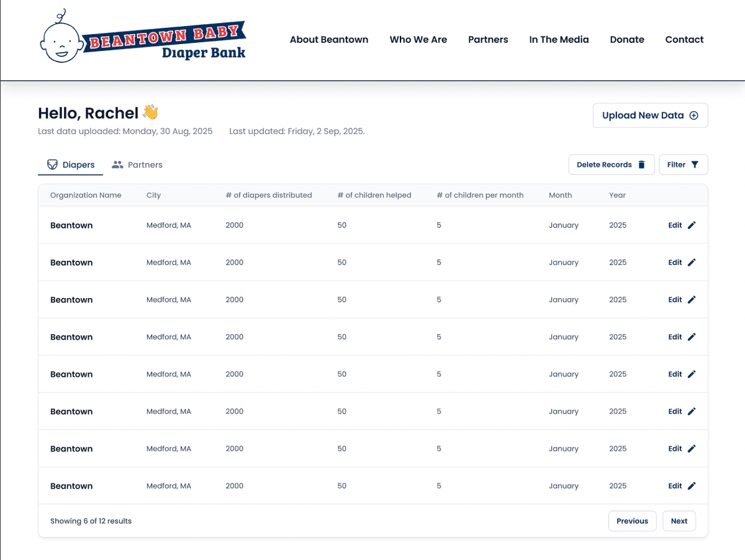Open the About Beantown menu item
The height and width of the screenshot is (560, 745).
(329, 40)
